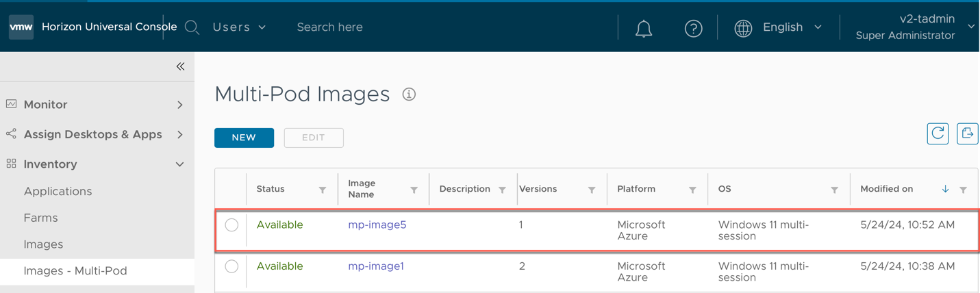980x293 pixels.
Task: Open the mp-image1 link
Action: [x=376, y=266]
